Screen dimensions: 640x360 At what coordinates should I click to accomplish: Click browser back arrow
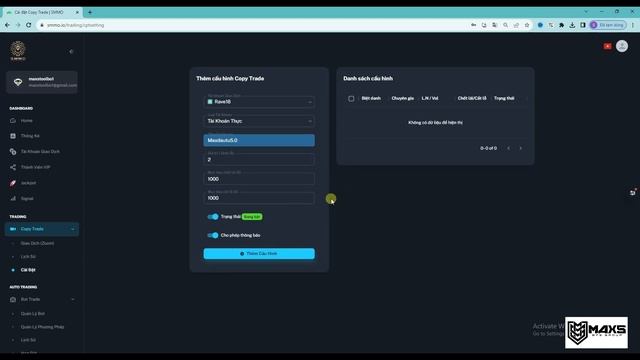[7, 25]
